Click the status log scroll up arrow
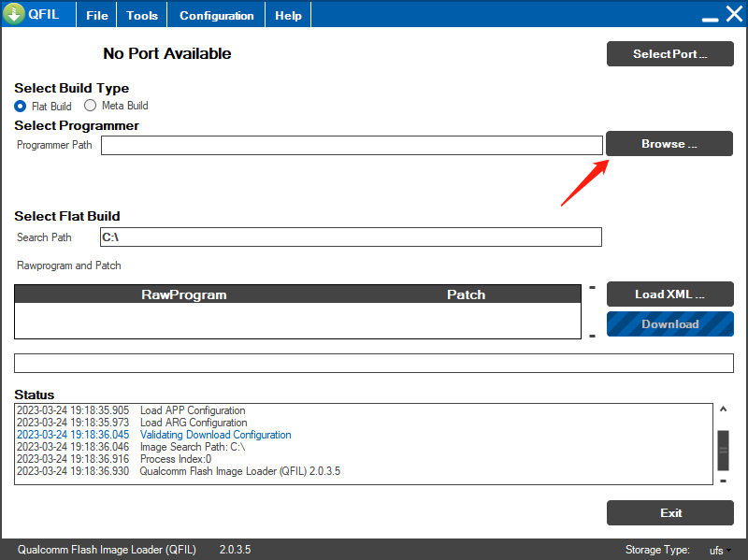 pos(723,409)
